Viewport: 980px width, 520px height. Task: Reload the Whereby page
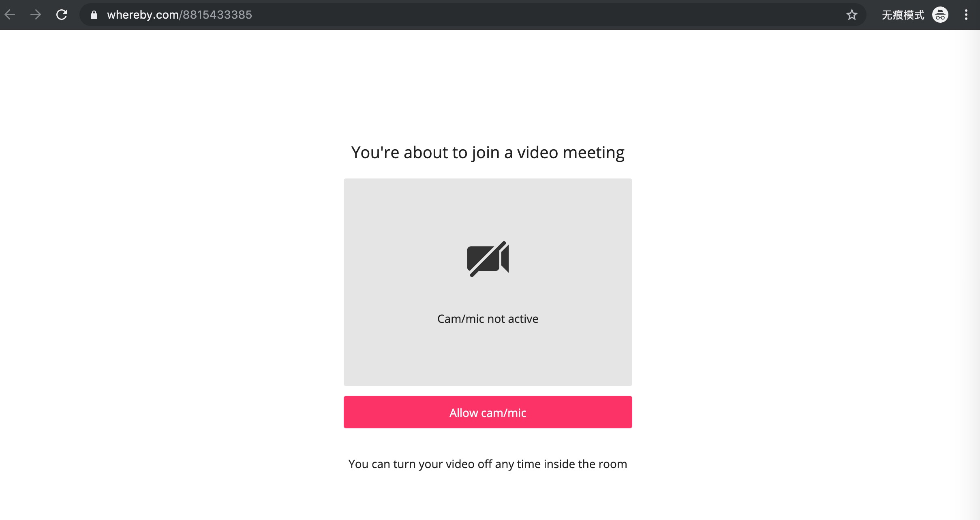pos(62,15)
